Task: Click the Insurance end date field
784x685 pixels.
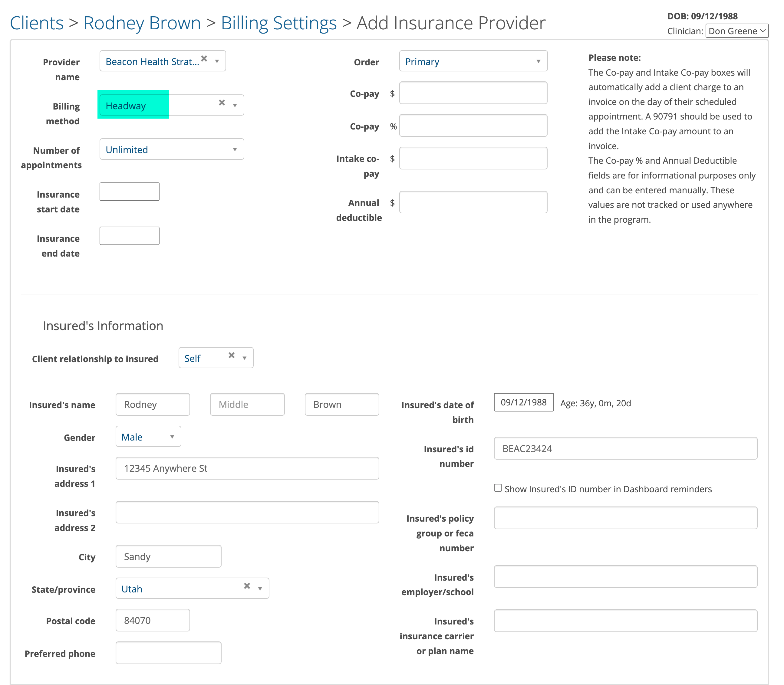Action: point(129,236)
